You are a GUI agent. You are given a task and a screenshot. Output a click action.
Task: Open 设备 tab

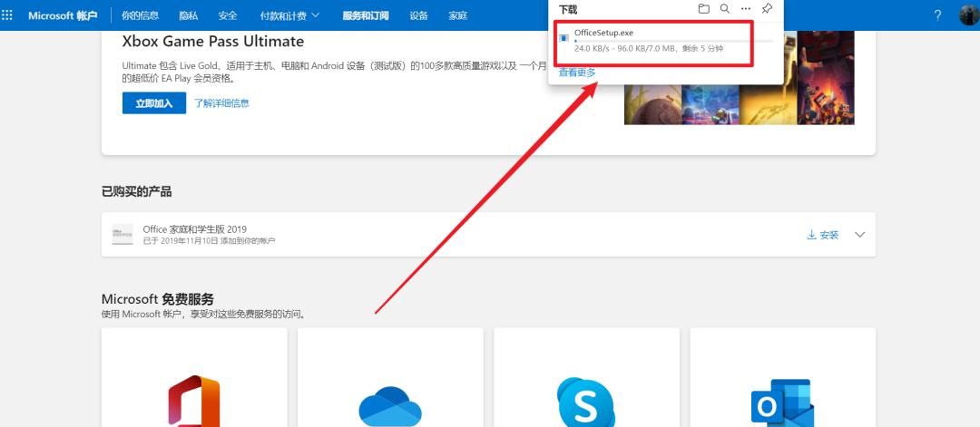point(418,15)
